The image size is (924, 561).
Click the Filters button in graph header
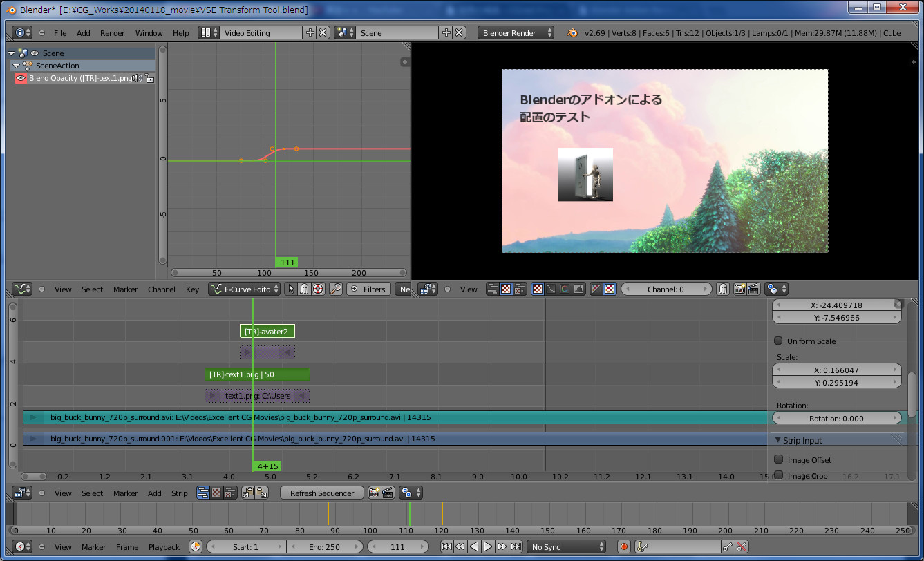pos(368,289)
